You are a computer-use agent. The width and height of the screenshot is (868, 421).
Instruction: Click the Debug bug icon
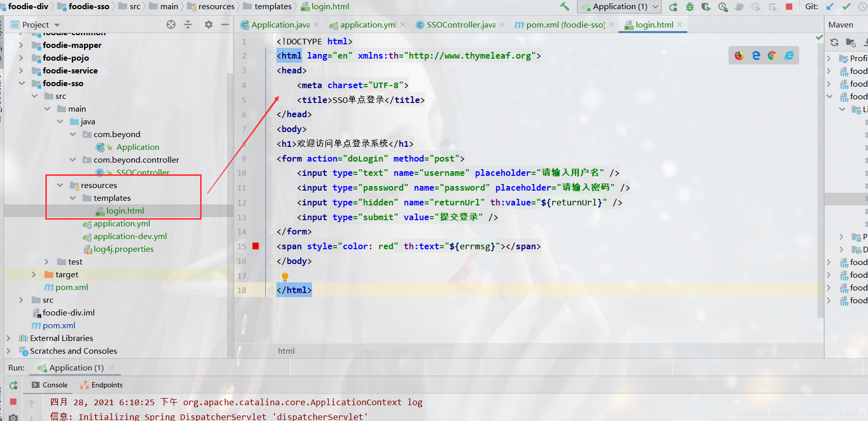point(689,7)
